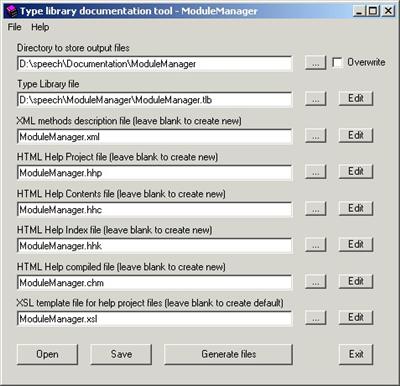This screenshot has height=386, width=400.
Task: Click the Generate files button
Action: [x=228, y=354]
